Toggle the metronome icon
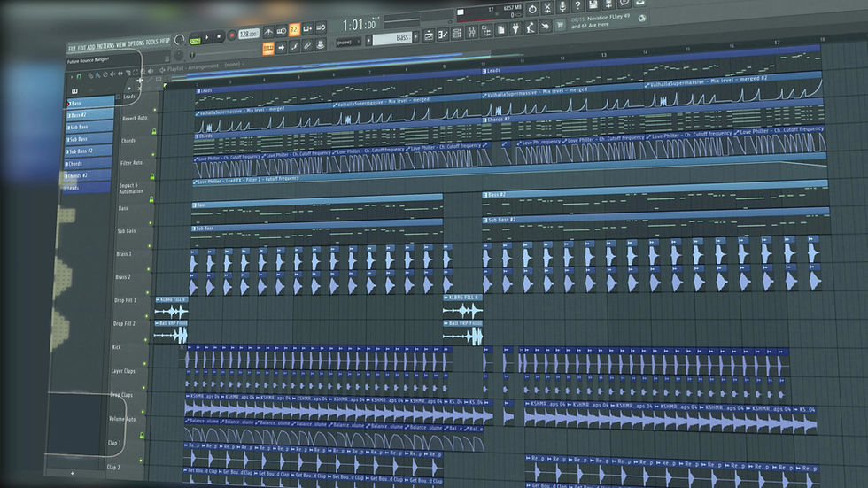 click(268, 32)
